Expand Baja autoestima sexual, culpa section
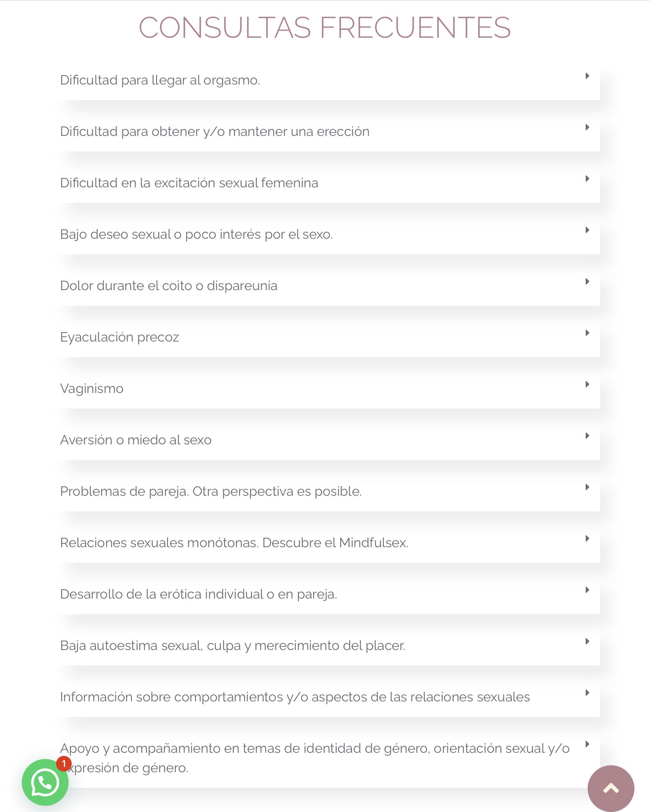 pyautogui.click(x=232, y=646)
